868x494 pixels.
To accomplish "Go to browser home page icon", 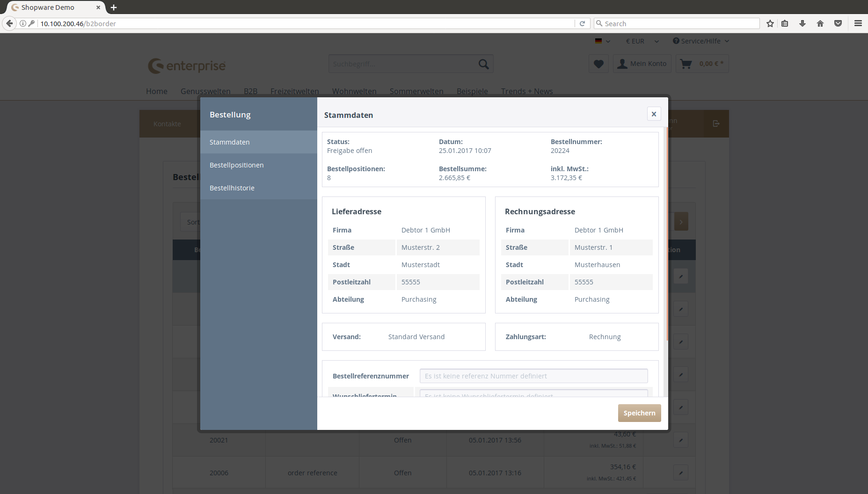I will point(820,23).
